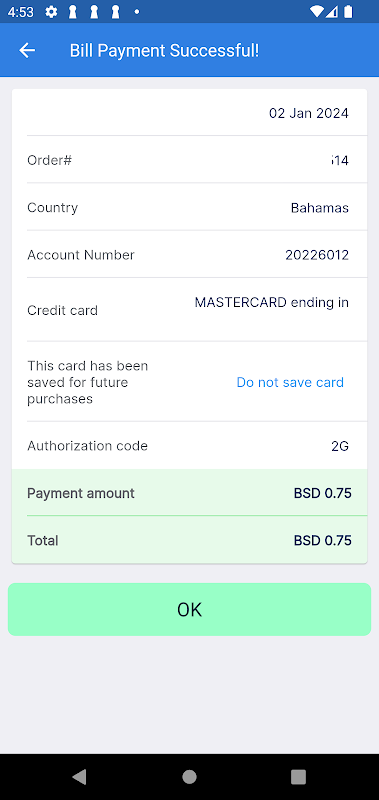Select the Do not save card link
The height and width of the screenshot is (800, 379).
(290, 382)
